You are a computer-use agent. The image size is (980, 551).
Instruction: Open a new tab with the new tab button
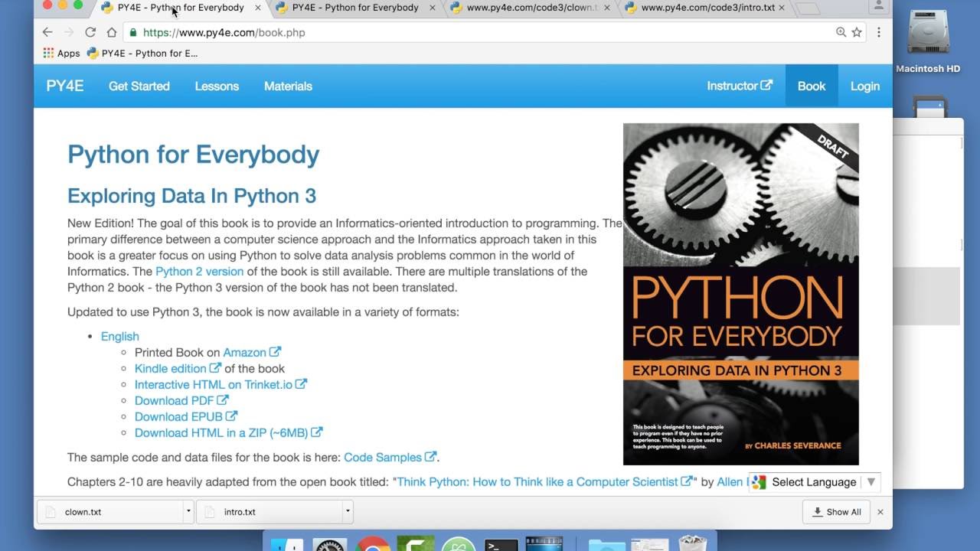pyautogui.click(x=807, y=8)
